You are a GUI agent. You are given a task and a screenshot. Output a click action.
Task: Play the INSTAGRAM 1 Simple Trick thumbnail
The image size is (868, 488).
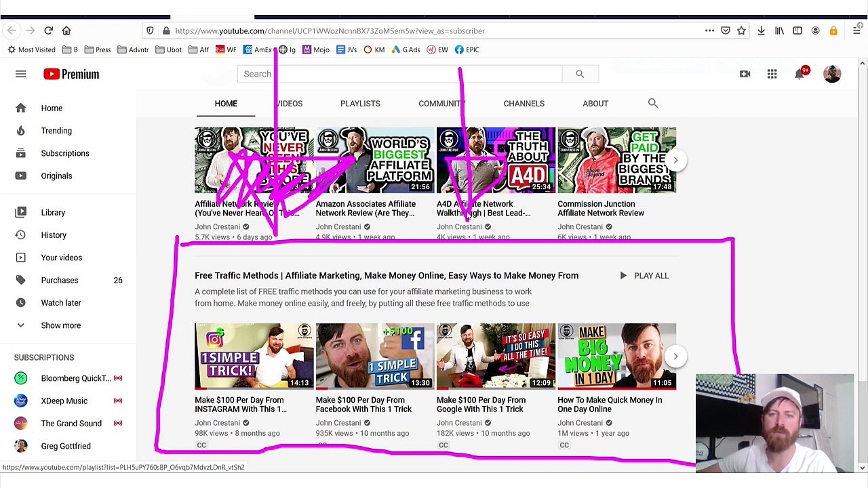point(254,356)
